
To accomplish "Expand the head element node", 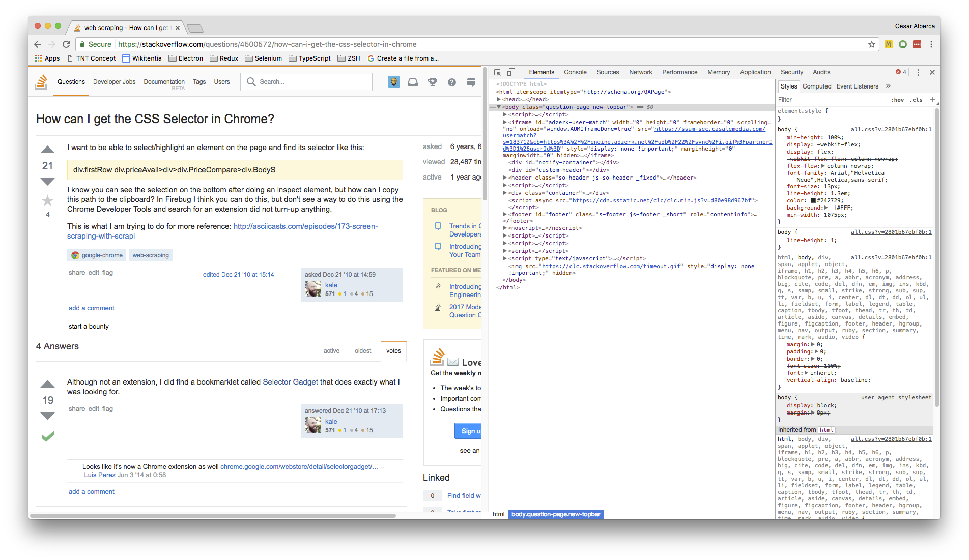I will (499, 99).
